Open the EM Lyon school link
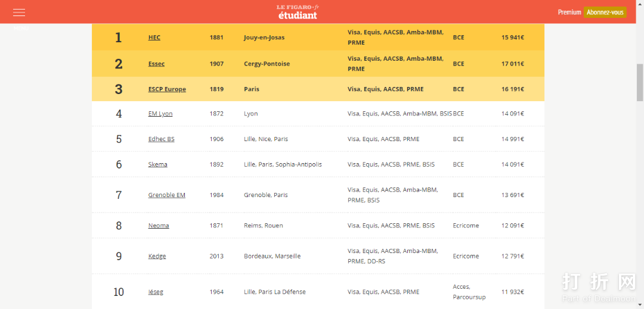Viewport: 644px width, 309px height. coord(160,114)
